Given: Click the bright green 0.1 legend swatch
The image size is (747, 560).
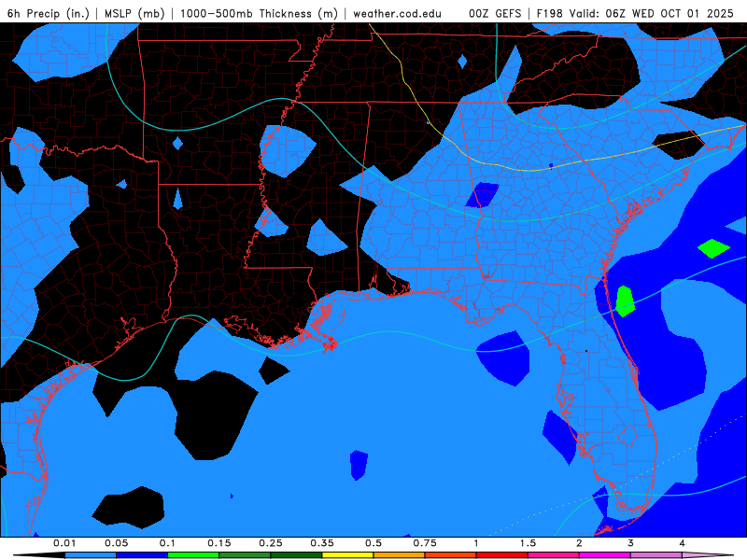Looking at the screenshot, I should pos(193,555).
